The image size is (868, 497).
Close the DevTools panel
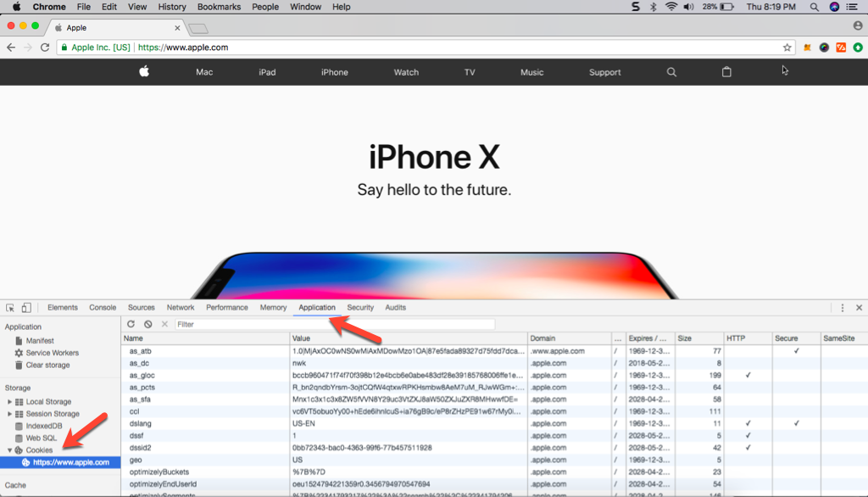pos(860,308)
